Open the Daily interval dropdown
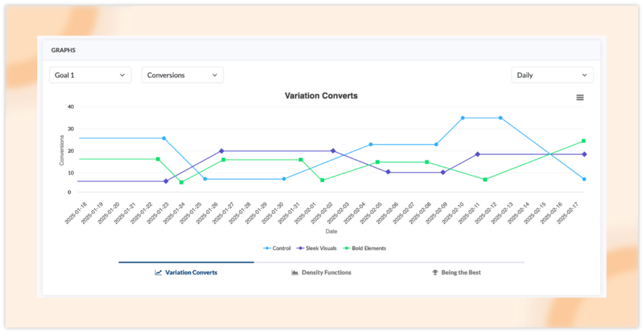 (552, 75)
